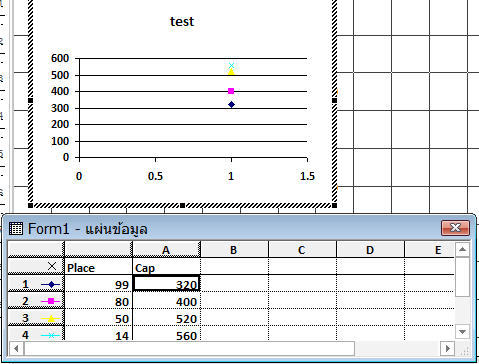Viewport: 479px width, 364px height.
Task: Select the dark blue diamond data point on chart
Action: [231, 105]
